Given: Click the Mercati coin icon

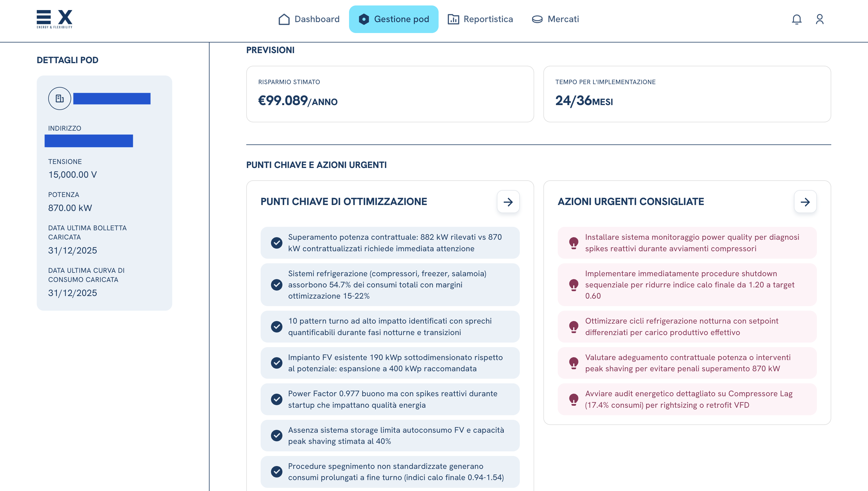Looking at the screenshot, I should click(537, 19).
